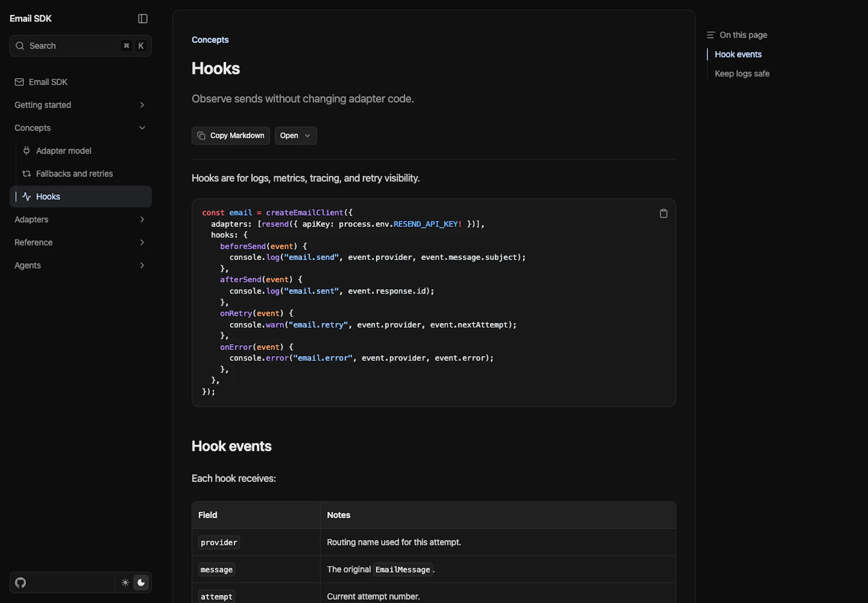
Task: Copy the code block with the clipboard icon
Action: coord(663,213)
